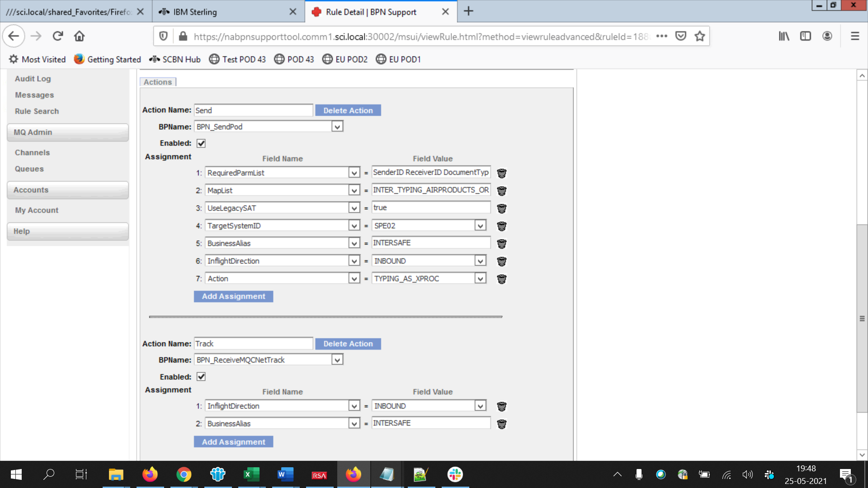The height and width of the screenshot is (488, 868).
Task: Reload the page with the refresh icon
Action: tap(57, 36)
